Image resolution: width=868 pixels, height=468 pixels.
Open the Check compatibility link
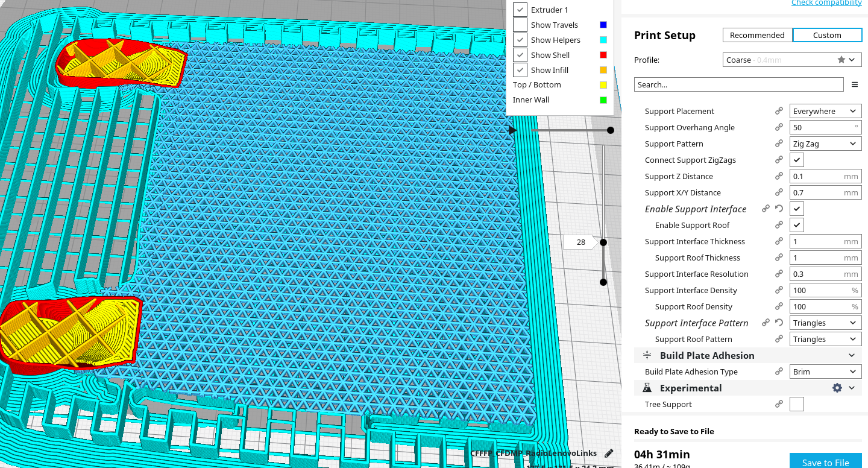pos(826,3)
